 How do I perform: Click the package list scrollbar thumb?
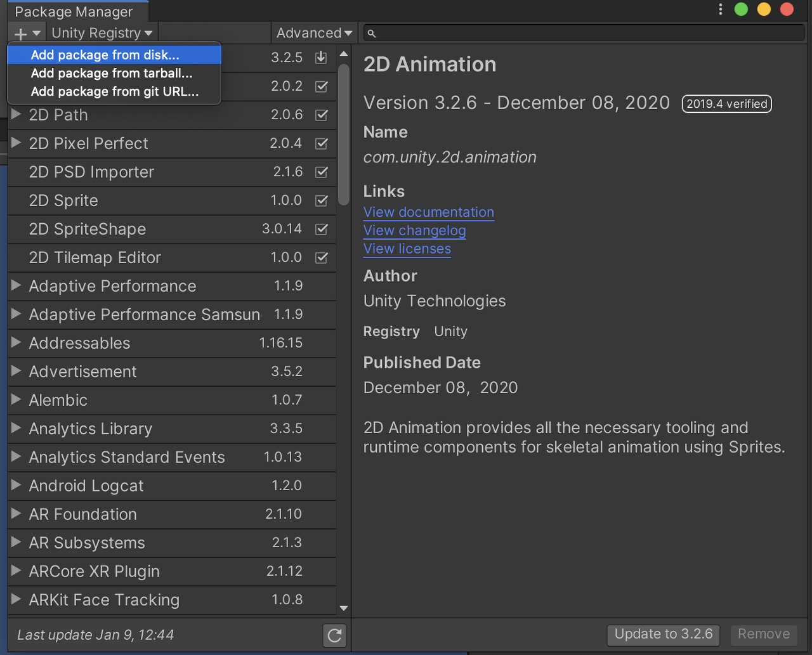click(x=344, y=134)
